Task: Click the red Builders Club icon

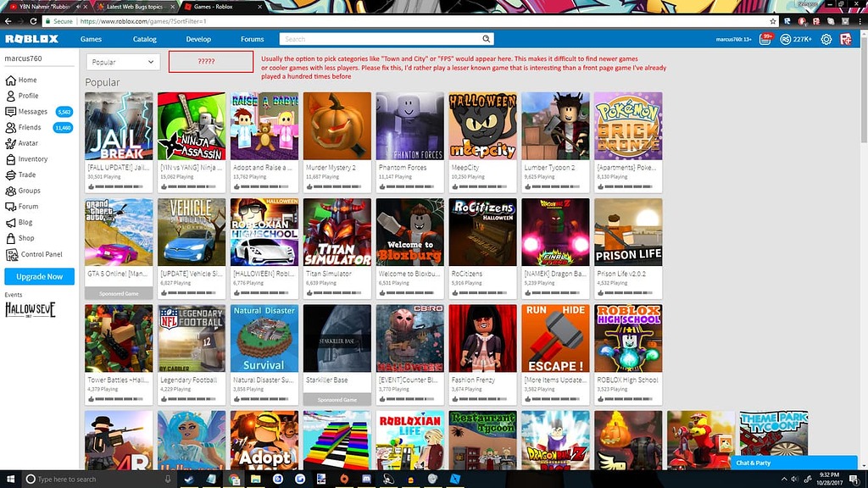Action: [845, 38]
